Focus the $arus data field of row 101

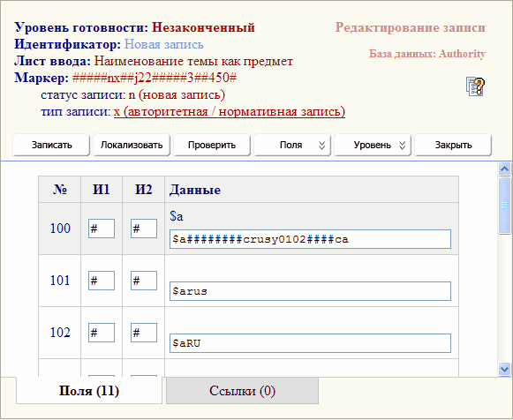click(x=310, y=291)
